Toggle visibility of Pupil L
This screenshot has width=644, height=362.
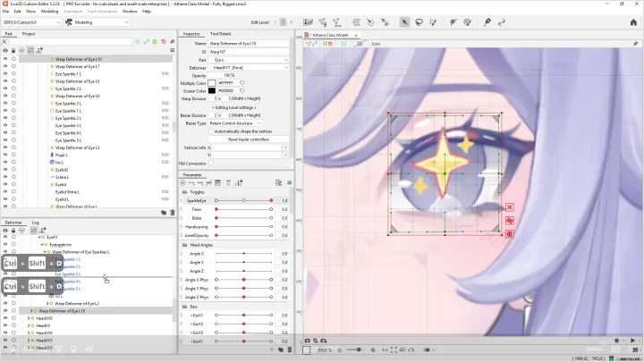pos(5,155)
